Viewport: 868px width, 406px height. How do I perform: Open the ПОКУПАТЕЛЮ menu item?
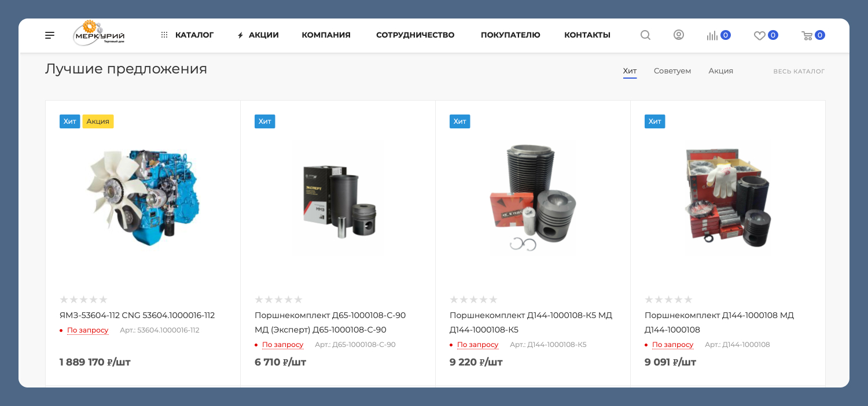(x=510, y=35)
